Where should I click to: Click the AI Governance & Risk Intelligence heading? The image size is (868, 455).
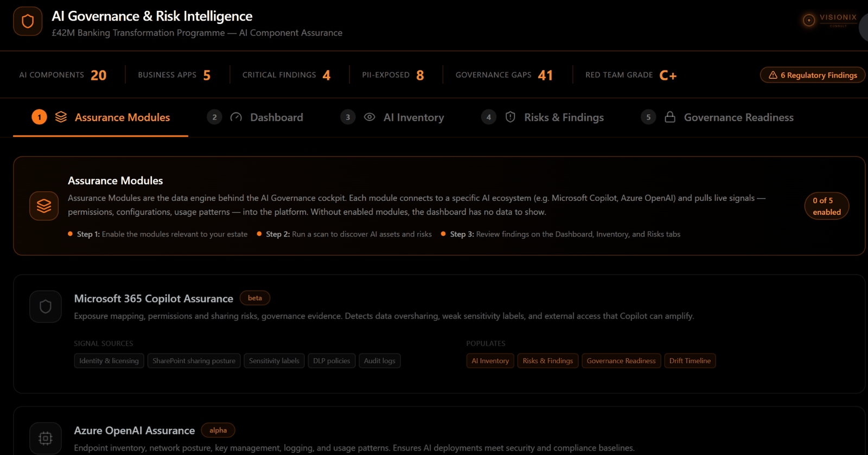[x=152, y=16]
